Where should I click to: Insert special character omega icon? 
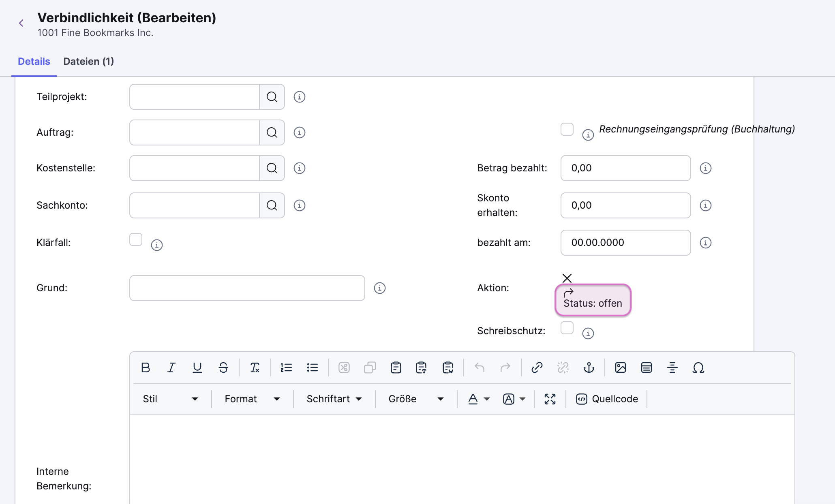tap(698, 367)
